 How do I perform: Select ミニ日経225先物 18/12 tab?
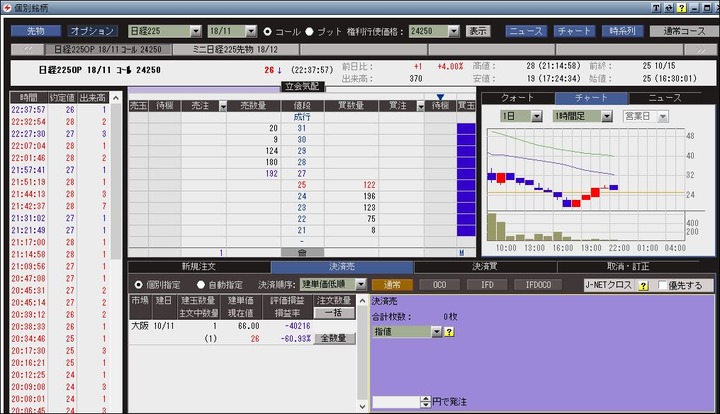tap(235, 50)
